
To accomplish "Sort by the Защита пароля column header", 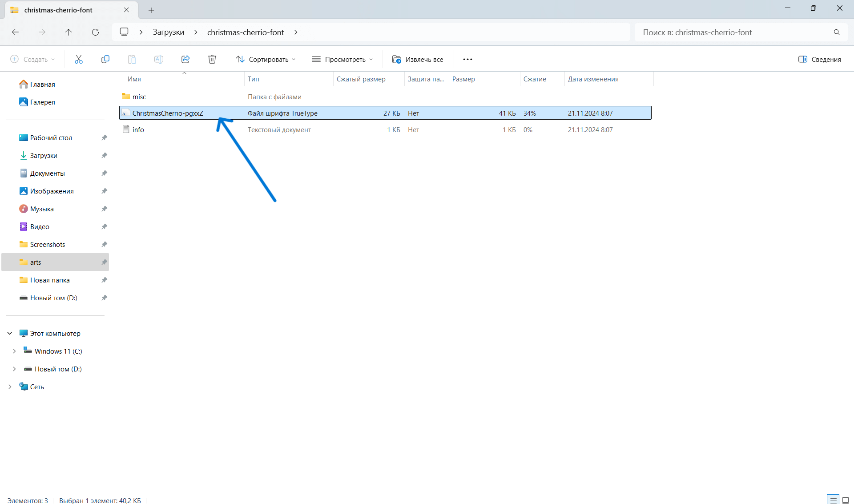I will pyautogui.click(x=426, y=79).
